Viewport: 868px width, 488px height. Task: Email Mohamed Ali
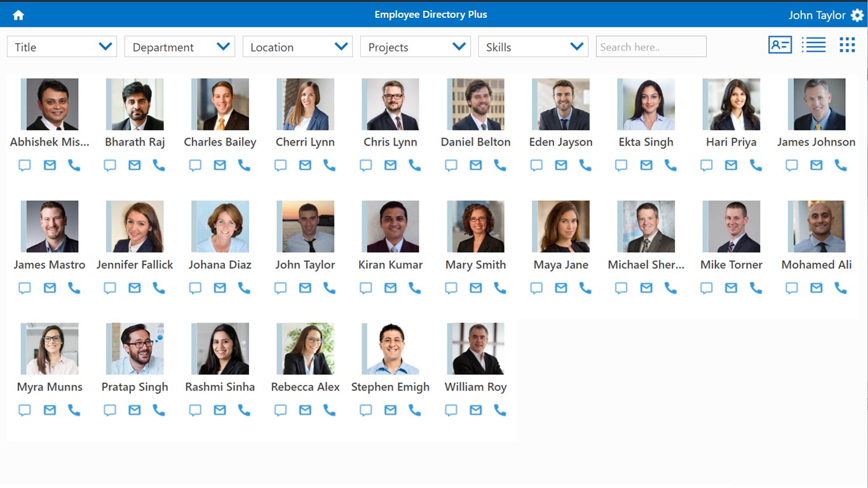click(817, 288)
